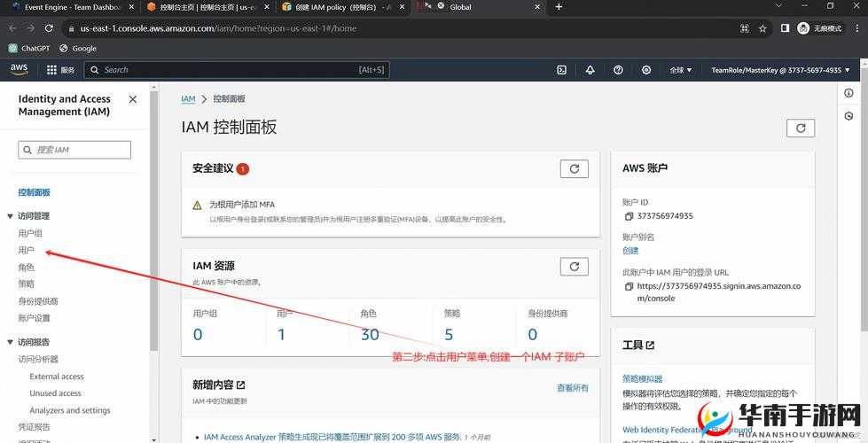Click the 策略 count 5
Image resolution: width=868 pixels, height=443 pixels.
[449, 334]
